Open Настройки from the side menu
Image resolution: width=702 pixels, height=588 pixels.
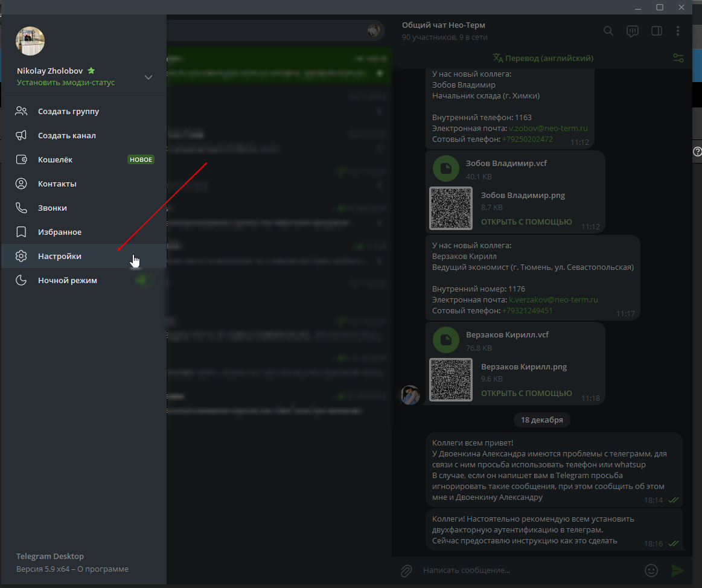[84, 256]
